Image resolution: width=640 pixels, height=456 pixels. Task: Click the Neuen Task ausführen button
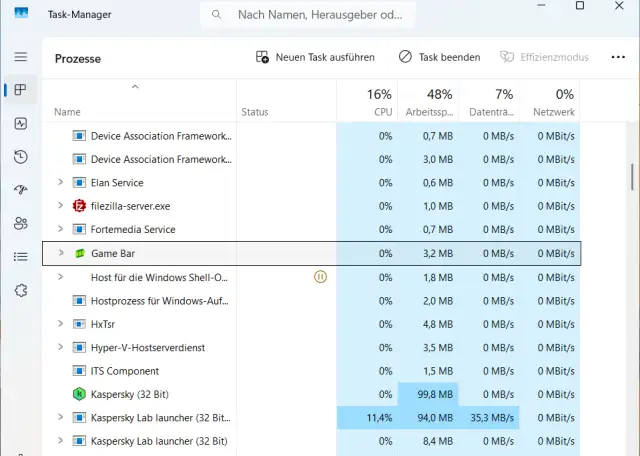315,57
